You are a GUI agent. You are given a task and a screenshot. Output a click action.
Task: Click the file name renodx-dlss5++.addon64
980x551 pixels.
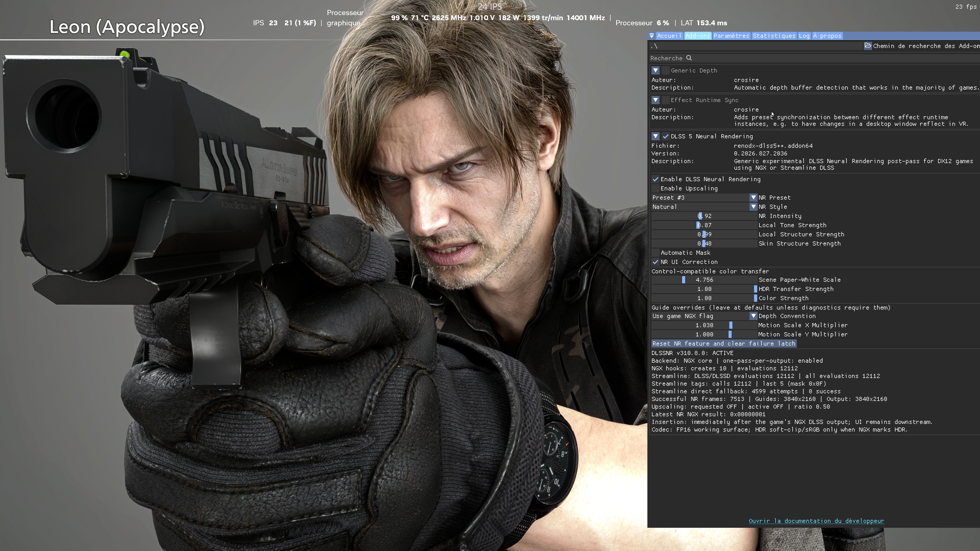(x=773, y=146)
